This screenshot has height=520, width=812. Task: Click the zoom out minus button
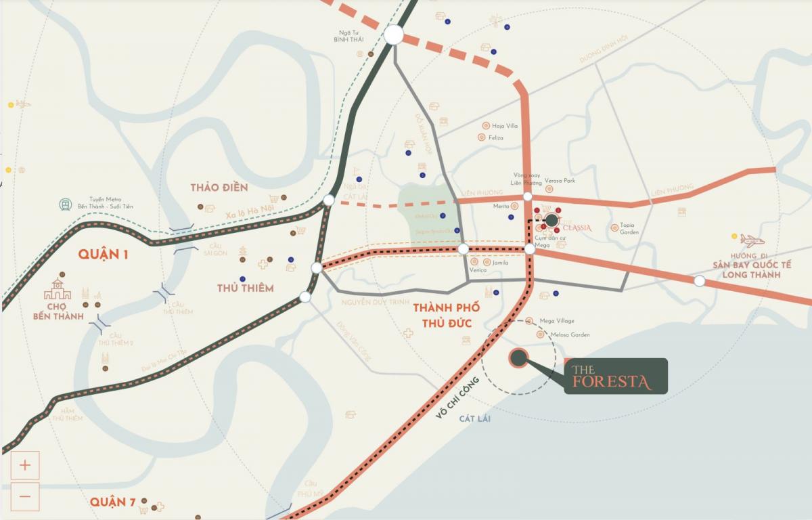[25, 496]
